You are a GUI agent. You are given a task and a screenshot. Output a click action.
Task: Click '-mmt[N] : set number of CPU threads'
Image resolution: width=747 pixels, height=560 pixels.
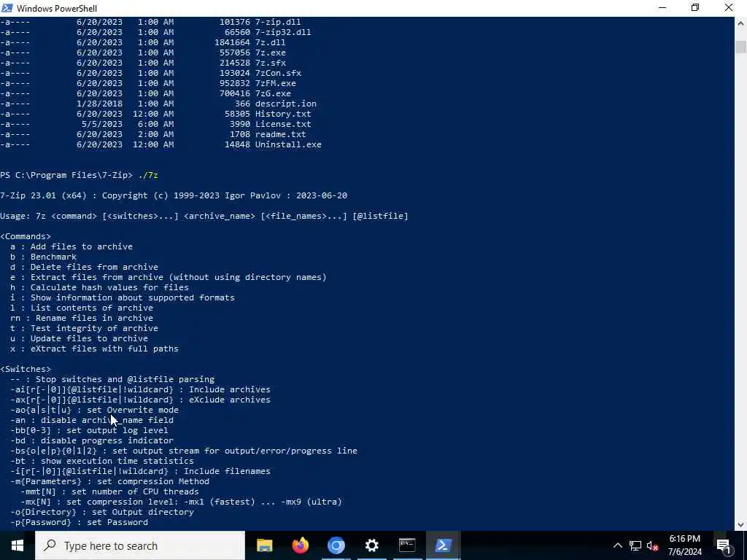pyautogui.click(x=109, y=492)
